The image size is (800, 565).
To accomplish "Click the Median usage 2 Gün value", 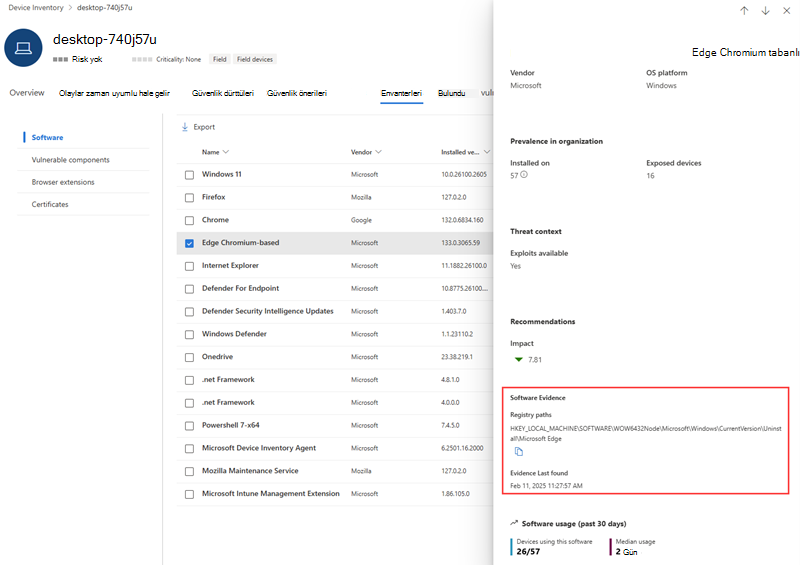I will (627, 552).
